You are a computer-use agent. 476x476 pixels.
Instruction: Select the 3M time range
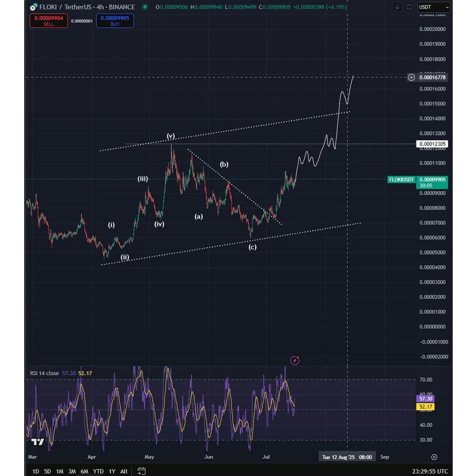tap(72, 471)
